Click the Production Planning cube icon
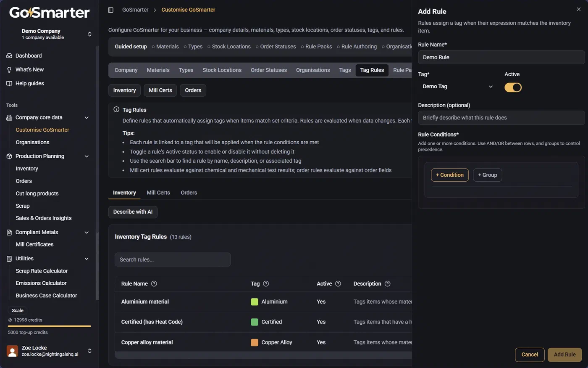Viewport: 588px width, 368px height. (9, 156)
